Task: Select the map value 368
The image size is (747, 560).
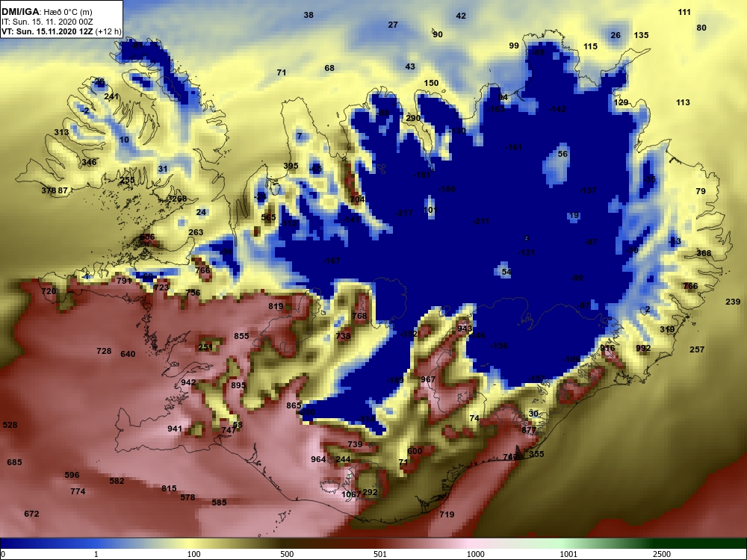Action: (704, 253)
